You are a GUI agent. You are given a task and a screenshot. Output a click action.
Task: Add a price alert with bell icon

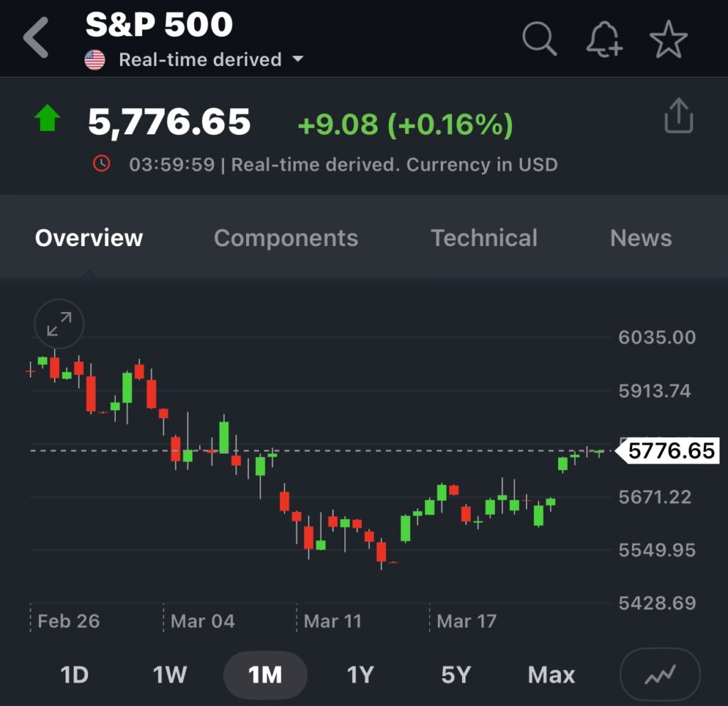[604, 38]
